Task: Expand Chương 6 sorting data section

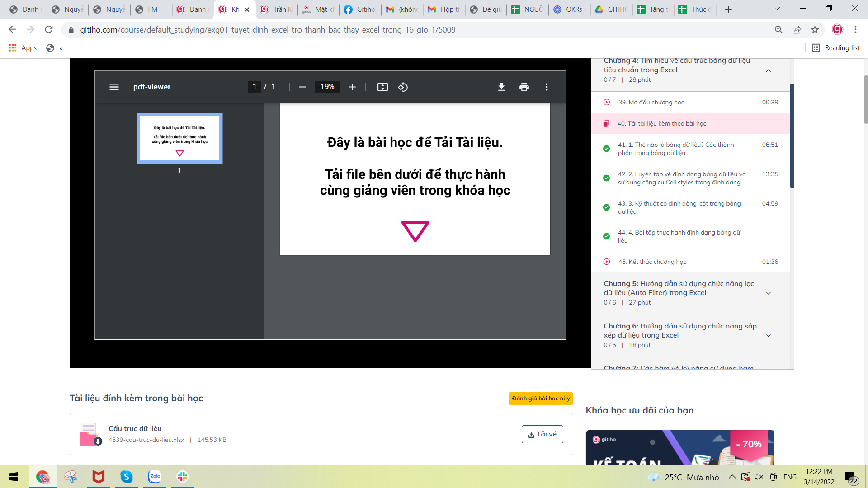Action: coord(768,336)
